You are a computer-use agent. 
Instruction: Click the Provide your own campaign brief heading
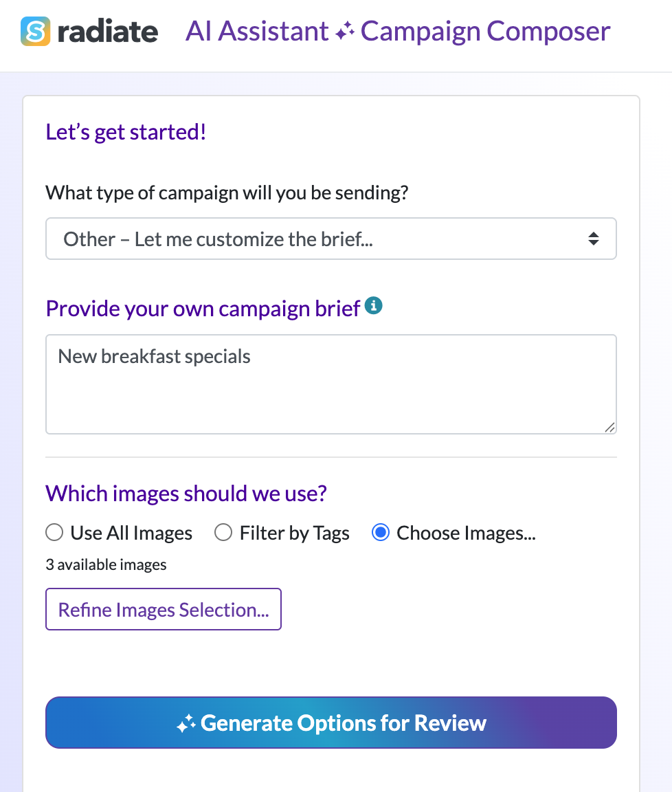tap(203, 309)
